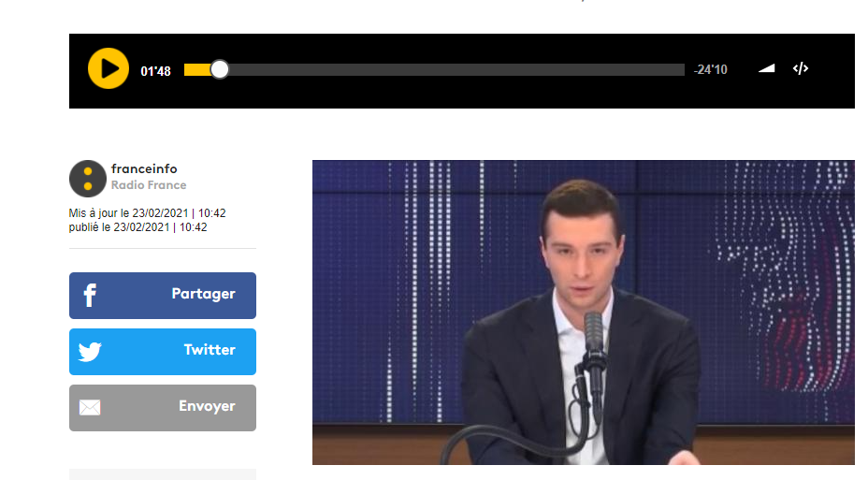Click the Radio France source label

[x=149, y=185]
